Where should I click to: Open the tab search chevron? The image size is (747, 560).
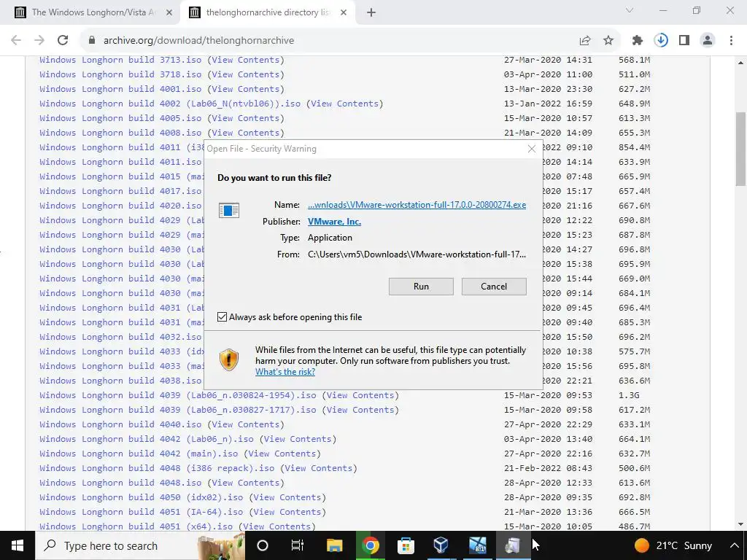pos(630,10)
